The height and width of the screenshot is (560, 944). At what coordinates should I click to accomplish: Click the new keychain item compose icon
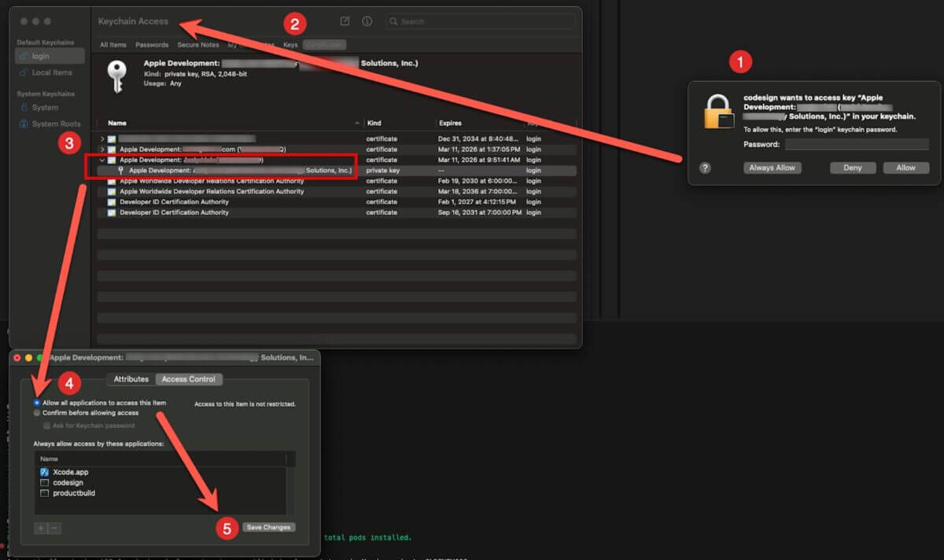[345, 21]
